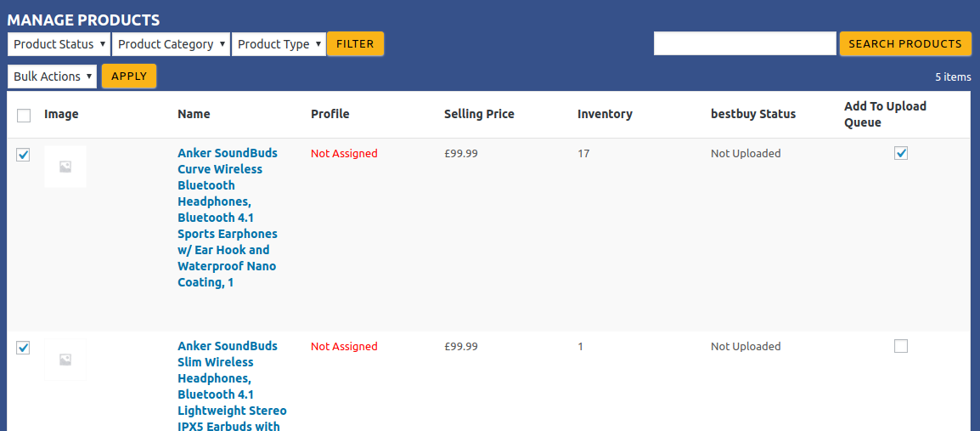Toggle the select-all checkbox in table header
The width and height of the screenshot is (980, 431).
click(24, 116)
